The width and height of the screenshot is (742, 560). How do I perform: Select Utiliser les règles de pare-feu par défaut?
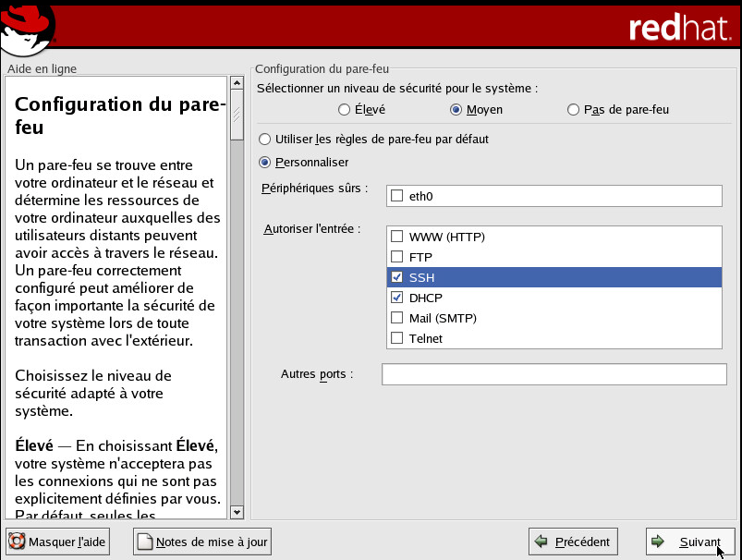(x=266, y=140)
